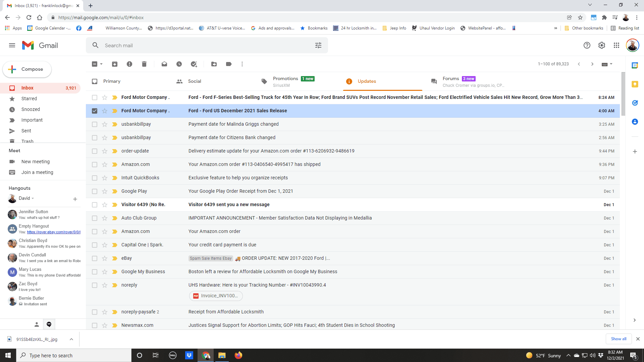Switch to the Social tab
644x362 pixels.
click(x=195, y=81)
